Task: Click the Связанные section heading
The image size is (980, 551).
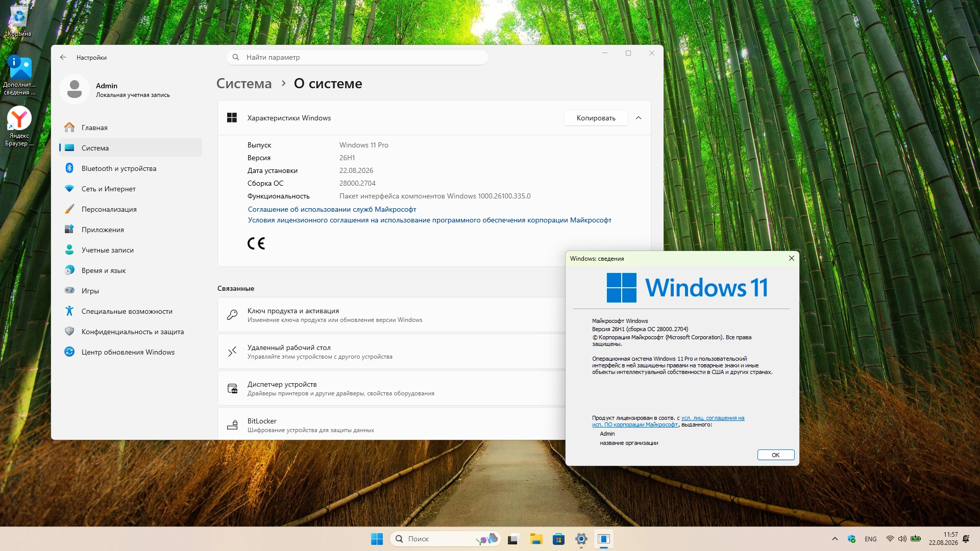Action: (x=236, y=288)
